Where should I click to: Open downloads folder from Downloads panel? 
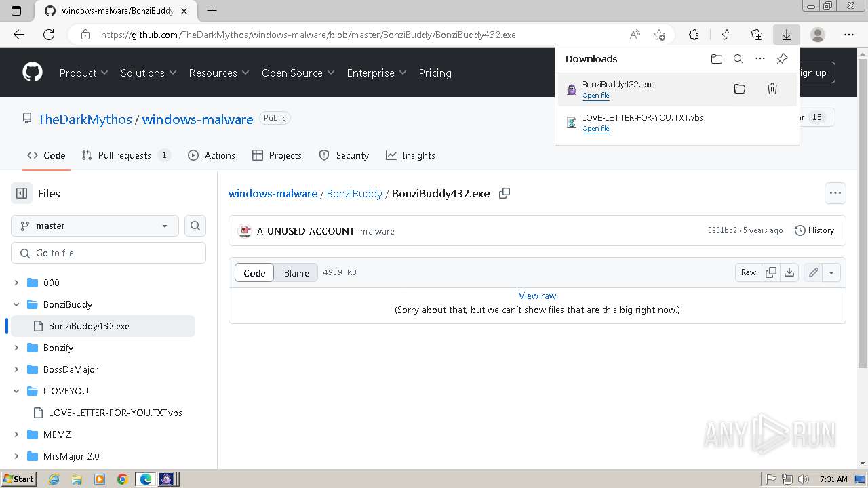[x=717, y=59]
